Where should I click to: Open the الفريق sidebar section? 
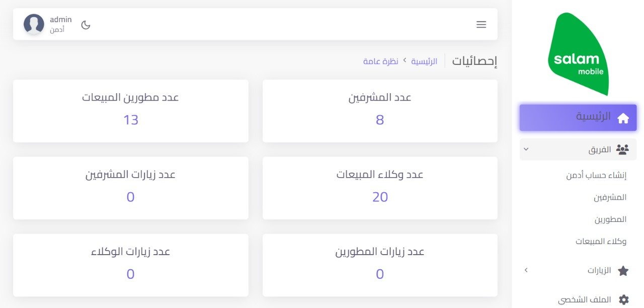tap(578, 149)
